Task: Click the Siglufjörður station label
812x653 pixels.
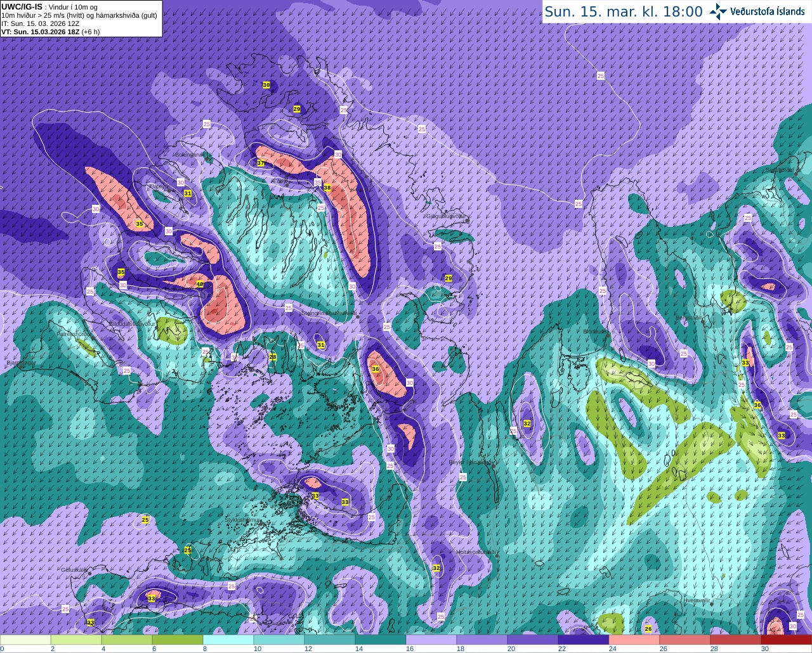Action: pos(780,170)
